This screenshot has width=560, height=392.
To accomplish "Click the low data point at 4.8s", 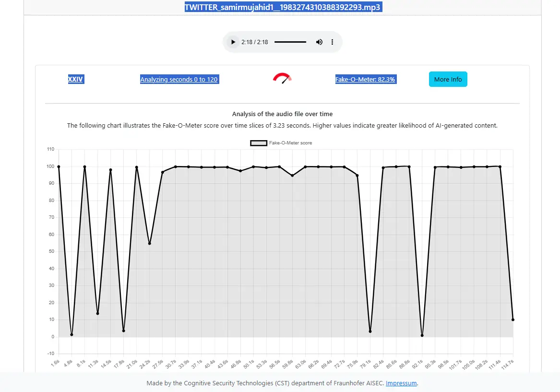I will coord(71,334).
